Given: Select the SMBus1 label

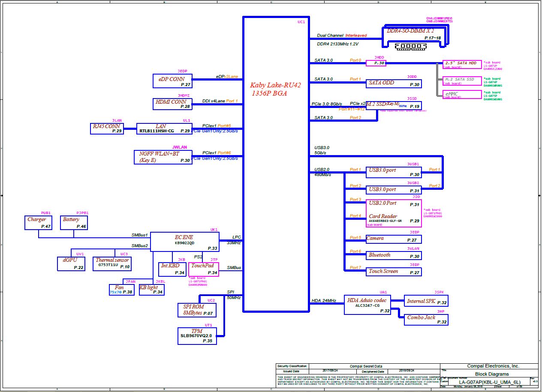Looking at the screenshot, I should [139, 235].
